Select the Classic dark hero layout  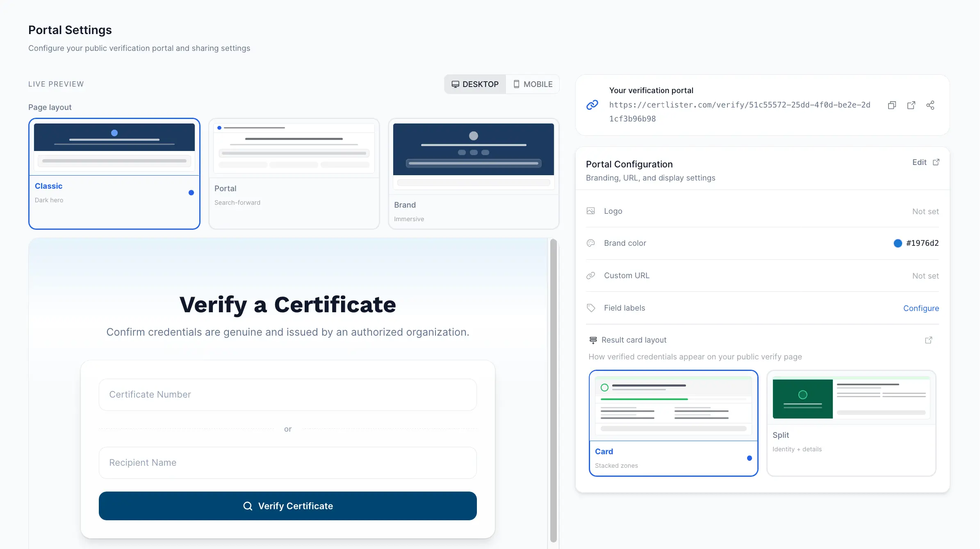pos(114,173)
